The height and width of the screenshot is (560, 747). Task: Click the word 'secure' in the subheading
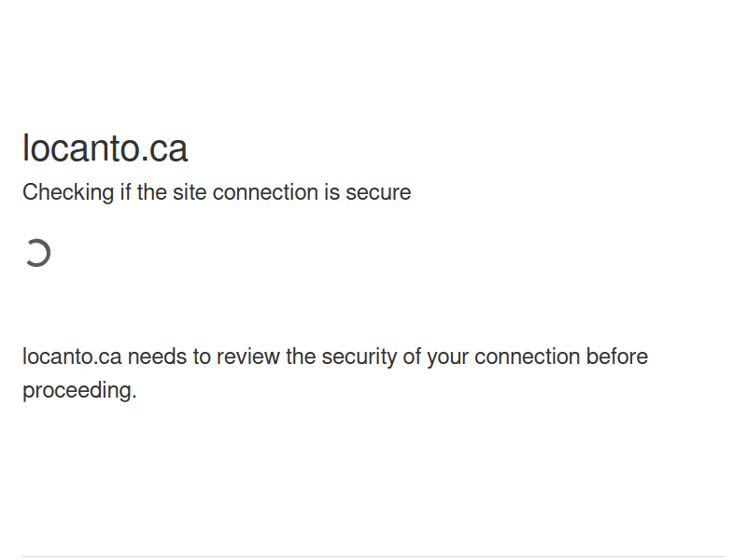378,192
